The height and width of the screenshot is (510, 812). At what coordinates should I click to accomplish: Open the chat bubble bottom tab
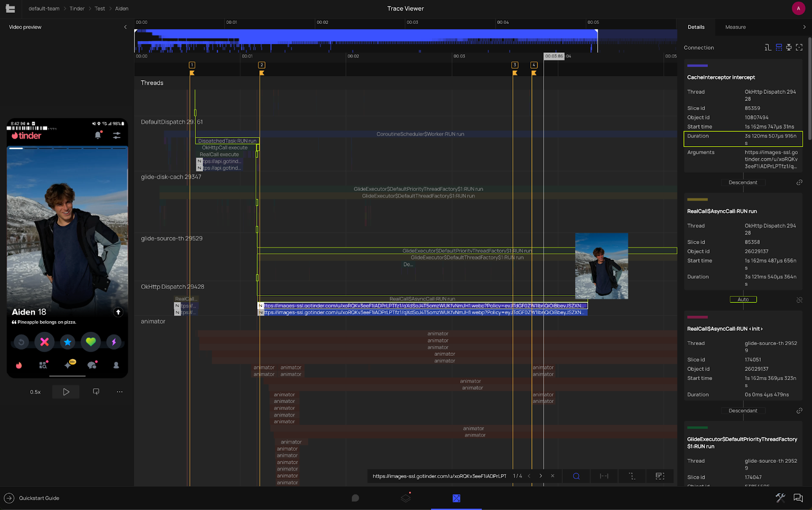[355, 498]
